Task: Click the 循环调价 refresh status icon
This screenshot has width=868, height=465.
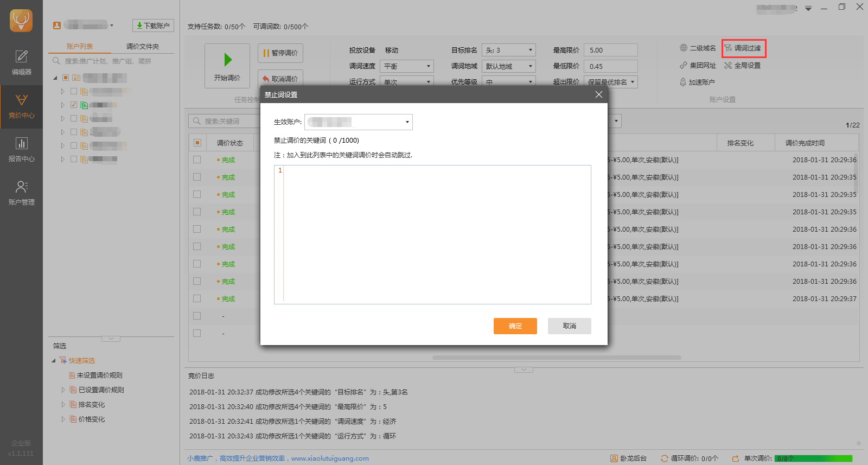Action: (664, 458)
